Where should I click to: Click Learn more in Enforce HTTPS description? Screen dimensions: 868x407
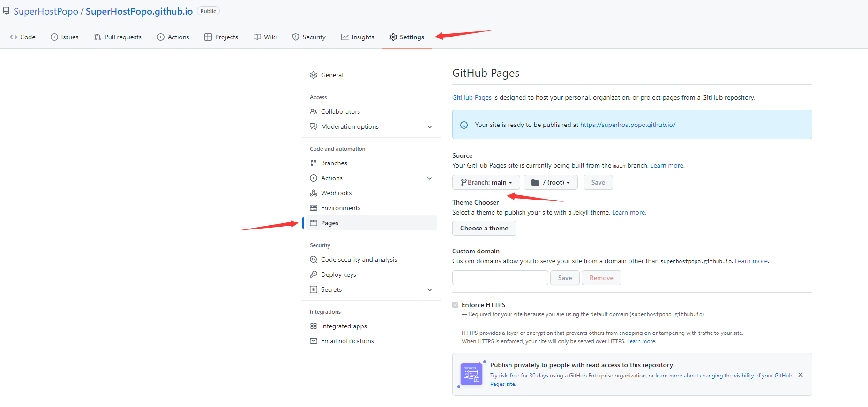pyautogui.click(x=641, y=341)
